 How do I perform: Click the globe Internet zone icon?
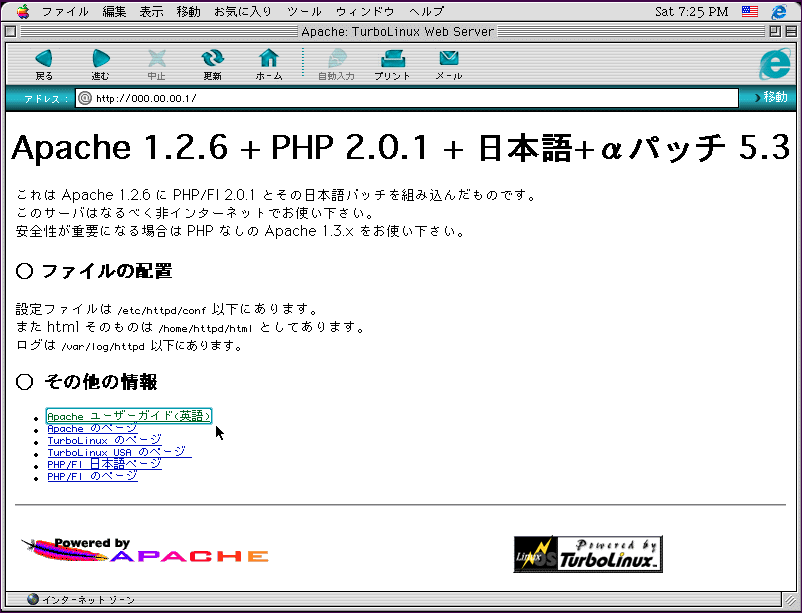tap(33, 599)
